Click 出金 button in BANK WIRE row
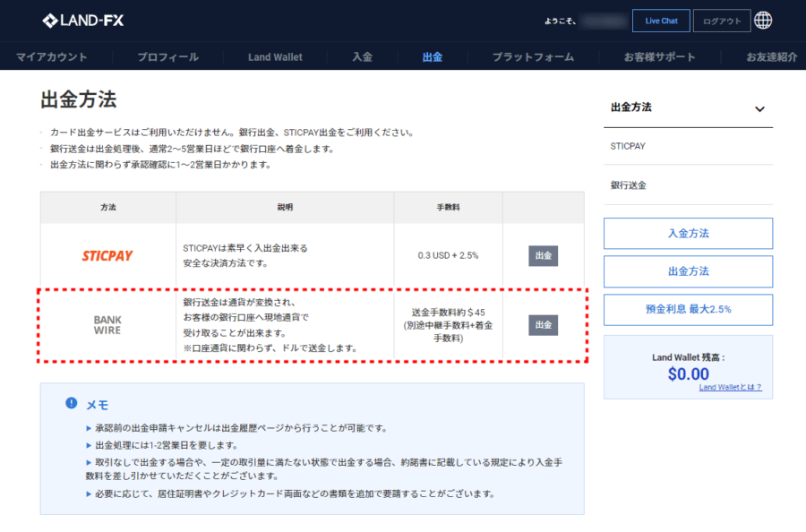 544,325
